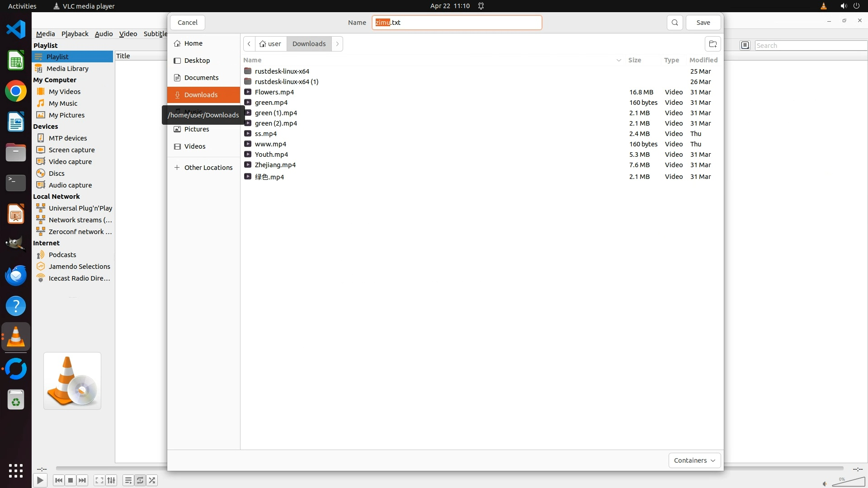Screen dimensions: 868x488
Task: Open extended settings equalizer icon
Action: 111,480
